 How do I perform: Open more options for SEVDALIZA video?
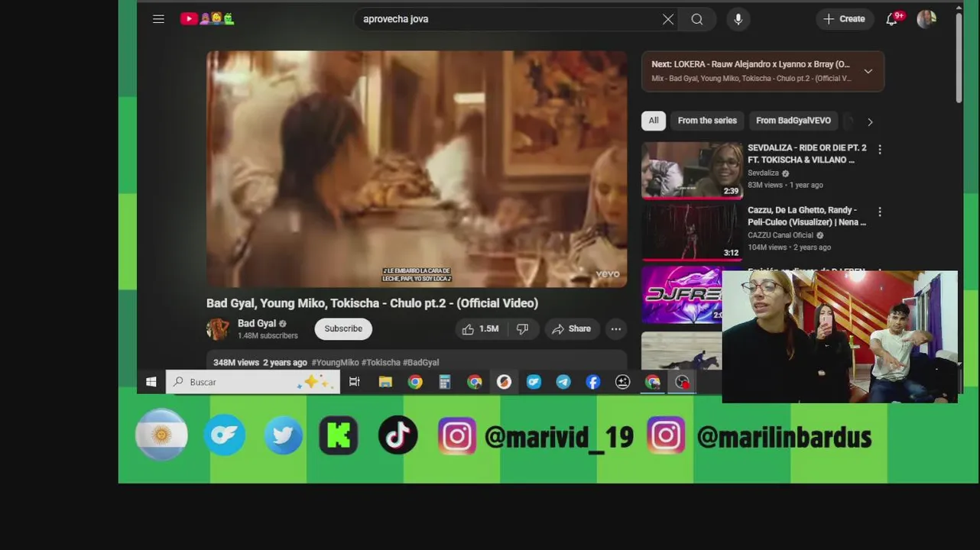[880, 150]
